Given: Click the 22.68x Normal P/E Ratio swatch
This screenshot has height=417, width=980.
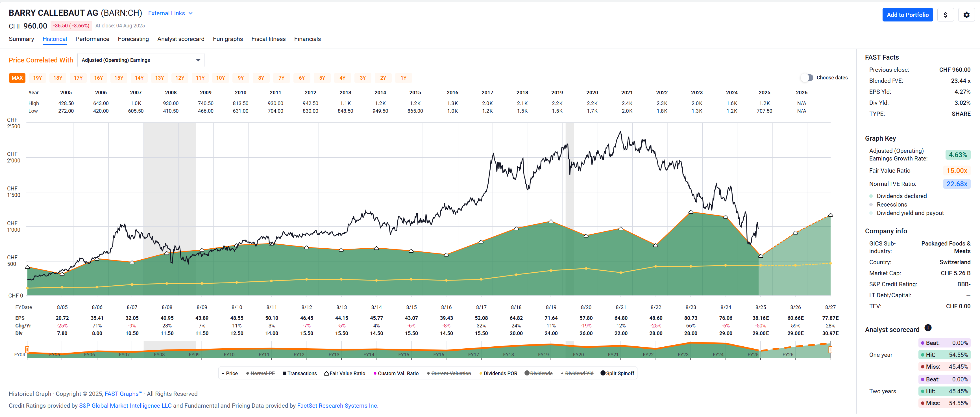Looking at the screenshot, I should point(956,184).
